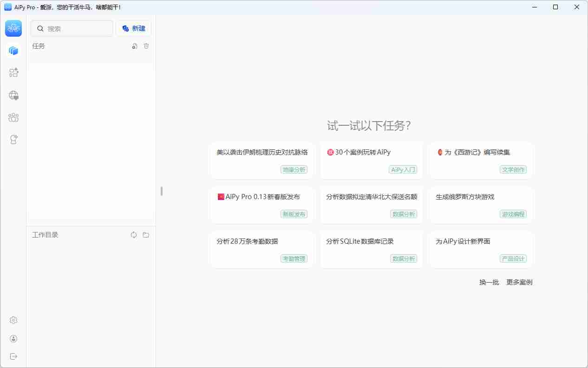Select the 生成俄罗斯方块游戏 task card
The image size is (588, 368).
(481, 205)
